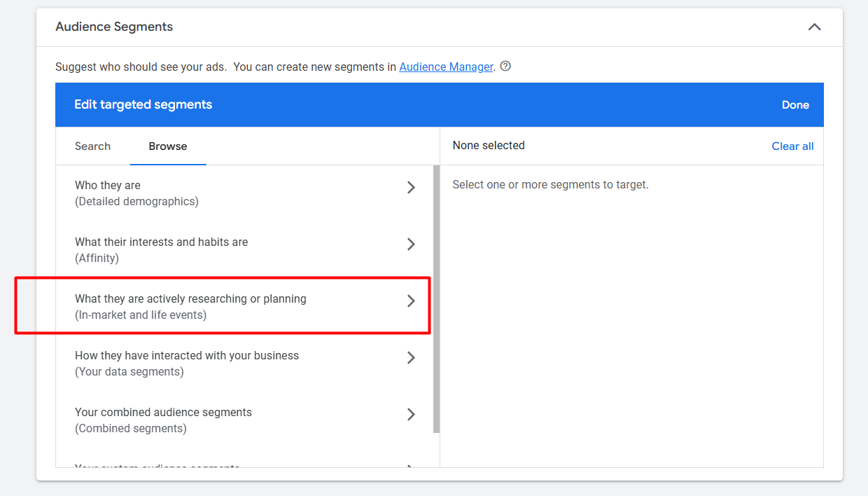Open the Audience Manager link
Image resolution: width=868 pixels, height=496 pixels.
[x=446, y=67]
